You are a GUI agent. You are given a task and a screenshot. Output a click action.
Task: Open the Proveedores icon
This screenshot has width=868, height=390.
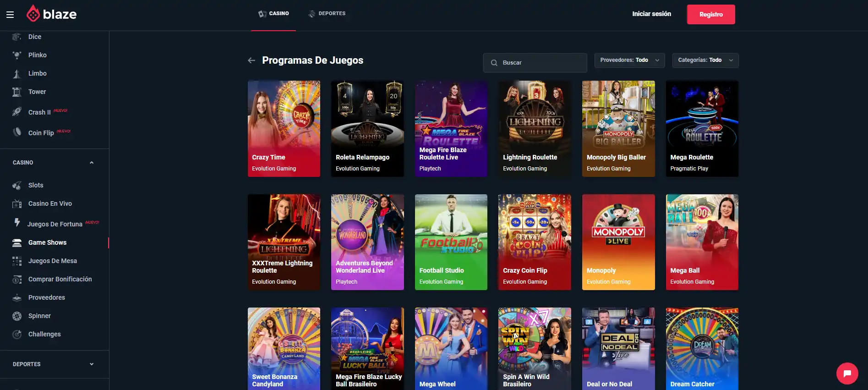[x=17, y=297]
